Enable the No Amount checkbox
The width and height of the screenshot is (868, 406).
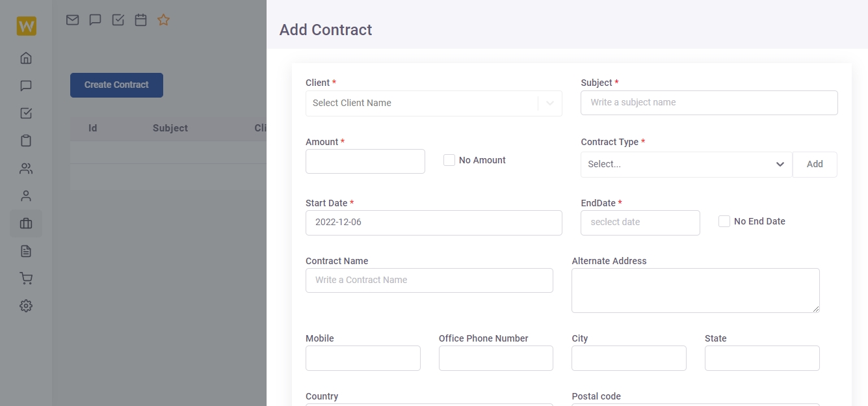click(x=449, y=160)
